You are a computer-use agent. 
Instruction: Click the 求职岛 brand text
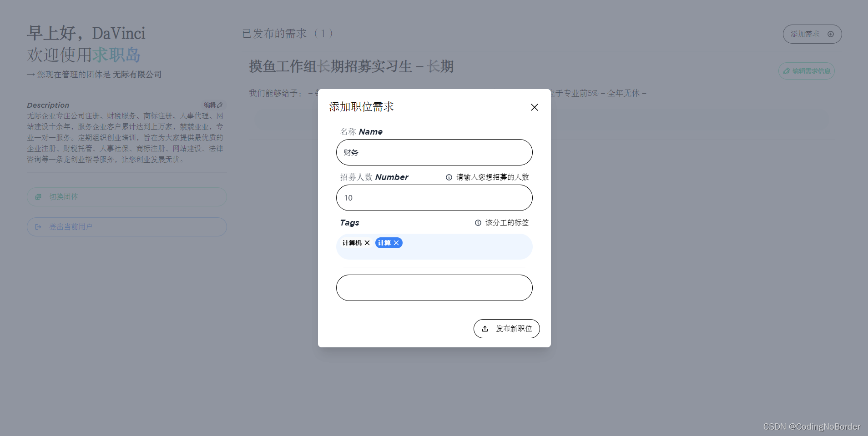[x=116, y=55]
